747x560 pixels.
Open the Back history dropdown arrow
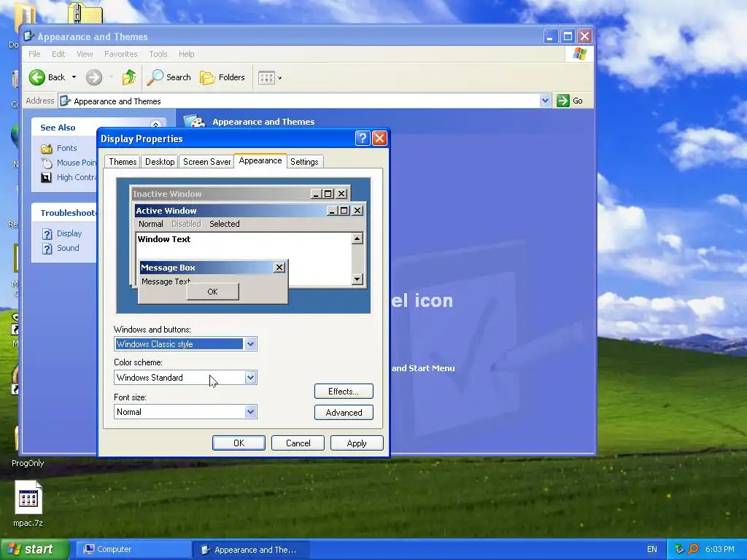pos(74,77)
